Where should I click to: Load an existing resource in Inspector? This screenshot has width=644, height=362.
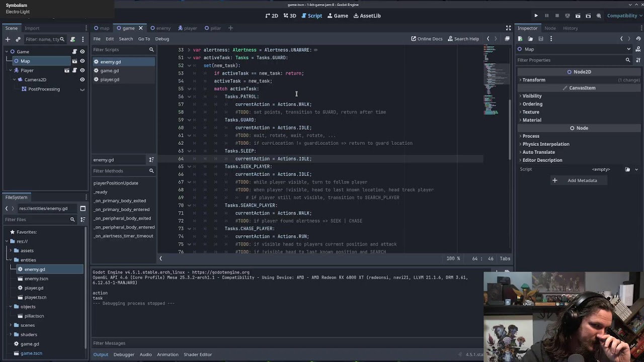pyautogui.click(x=530, y=39)
